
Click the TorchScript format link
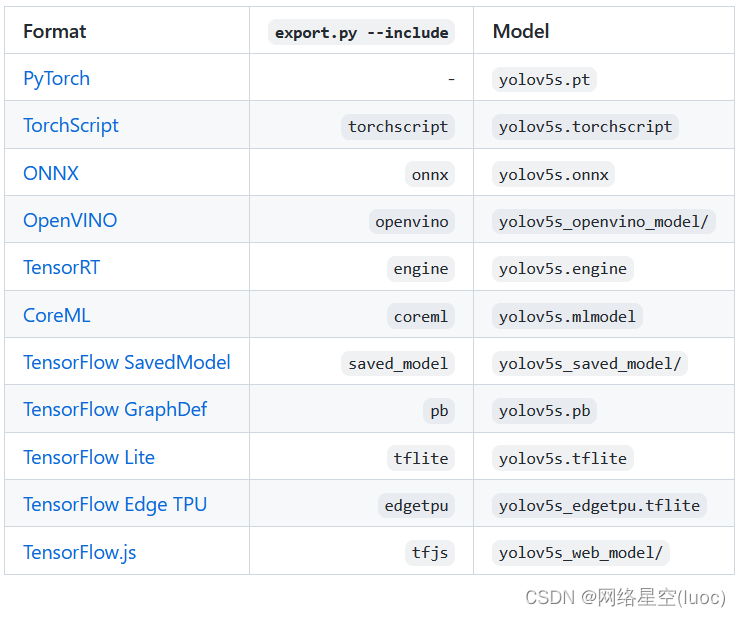click(71, 126)
